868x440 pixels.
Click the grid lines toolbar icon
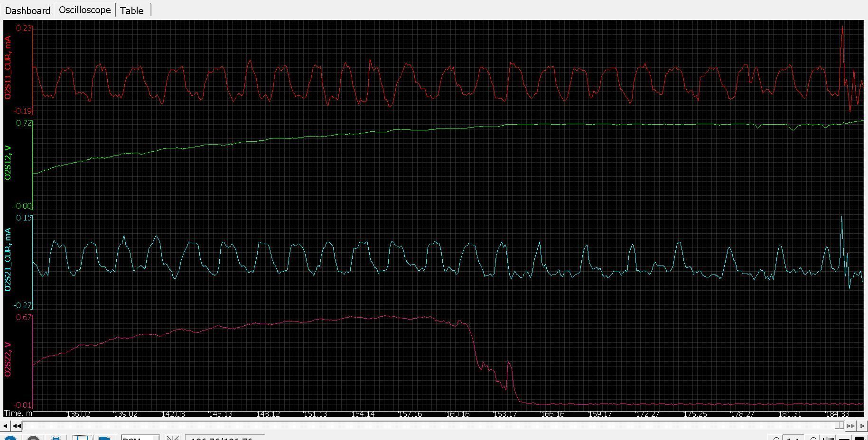(828, 438)
